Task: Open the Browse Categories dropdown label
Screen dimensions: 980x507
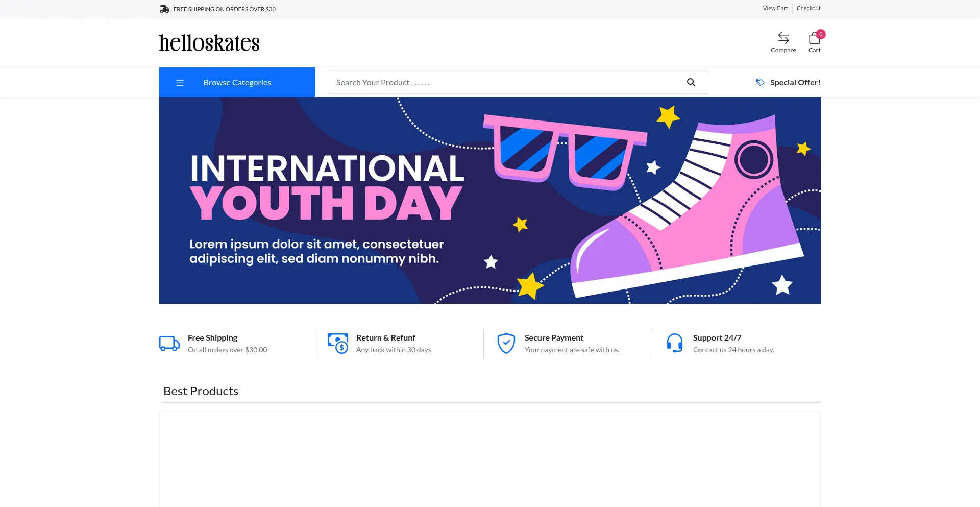Action: [237, 83]
